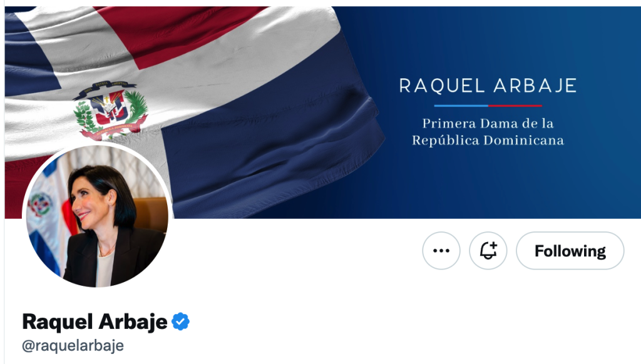This screenshot has width=641, height=364.
Task: Click the Primera Dama de la text line
Action: [x=488, y=123]
